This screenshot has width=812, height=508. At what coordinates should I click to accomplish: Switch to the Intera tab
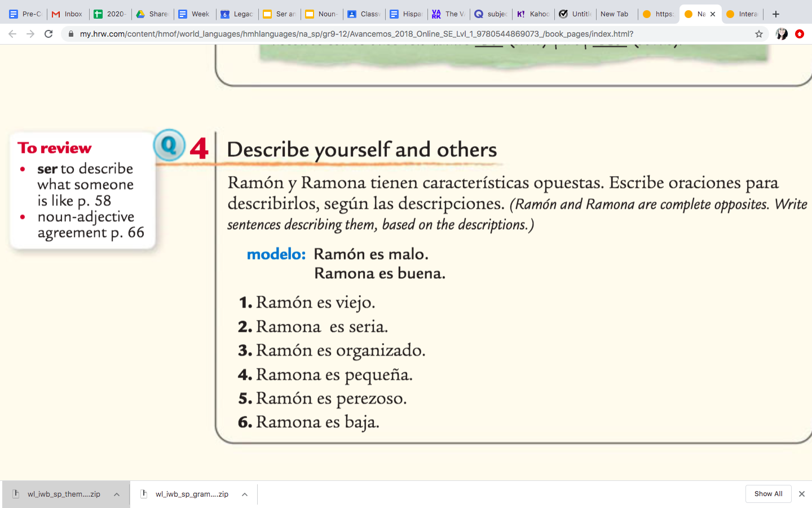coord(743,14)
